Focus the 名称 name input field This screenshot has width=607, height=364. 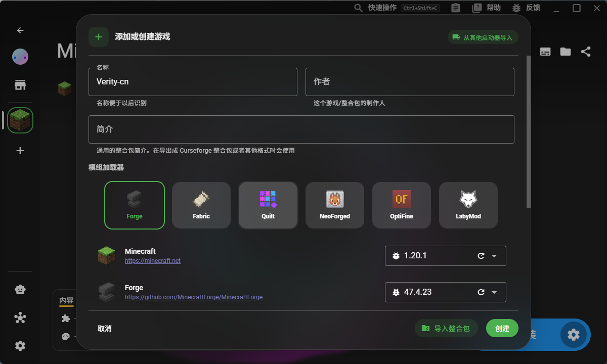pos(193,82)
